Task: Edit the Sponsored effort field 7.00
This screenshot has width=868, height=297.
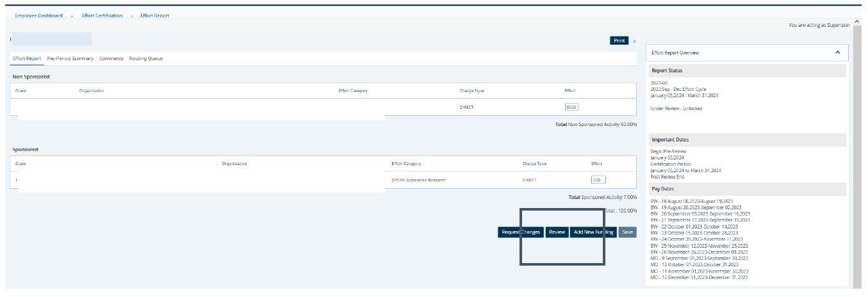Action: coord(598,180)
